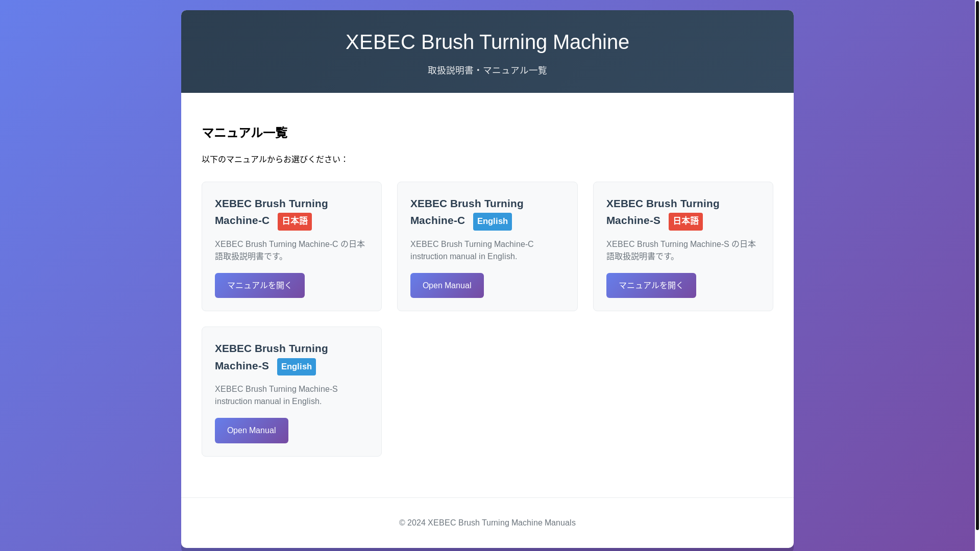980x551 pixels.
Task: Click the English badge on Machine-S card
Action: pyautogui.click(x=296, y=366)
